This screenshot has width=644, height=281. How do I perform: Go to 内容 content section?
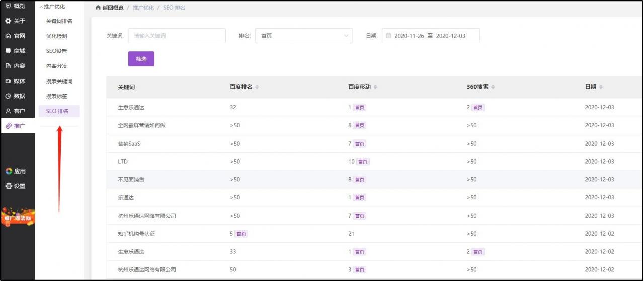click(x=15, y=66)
